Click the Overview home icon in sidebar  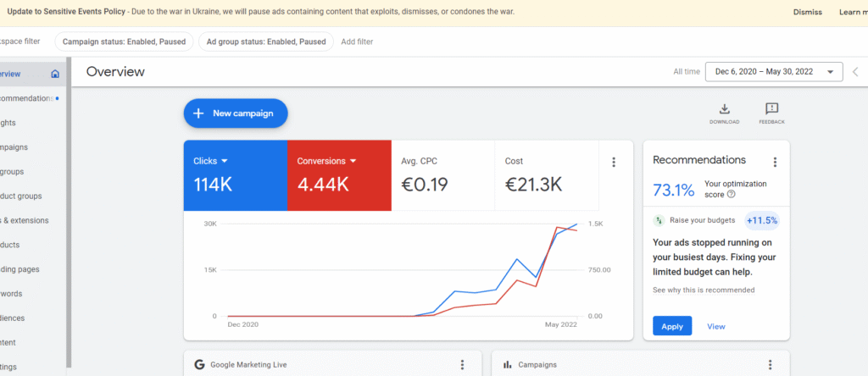tap(55, 74)
